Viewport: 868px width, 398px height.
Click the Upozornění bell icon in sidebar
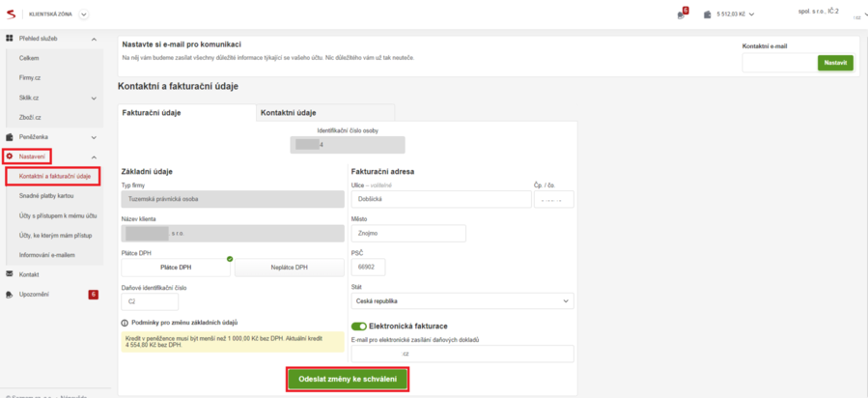(10, 294)
